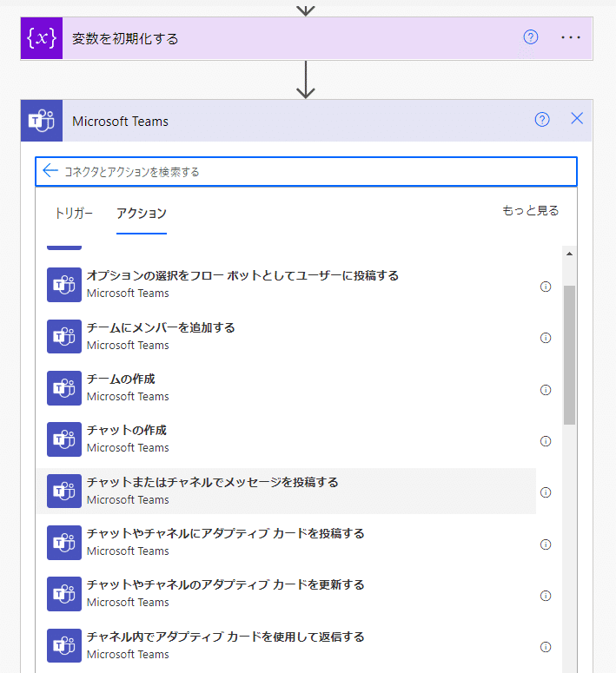This screenshot has height=673, width=616.
Task: Open help for Microsoft Teams panel
Action: click(x=542, y=120)
